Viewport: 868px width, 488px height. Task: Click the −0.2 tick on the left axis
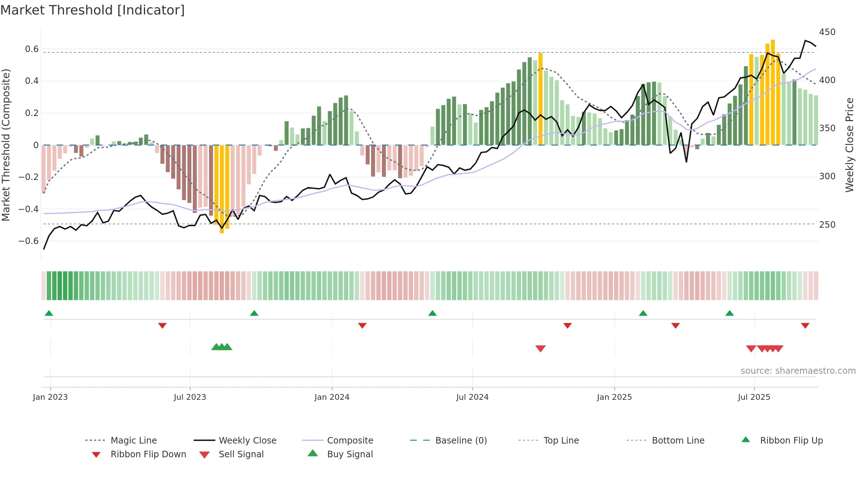[29, 177]
